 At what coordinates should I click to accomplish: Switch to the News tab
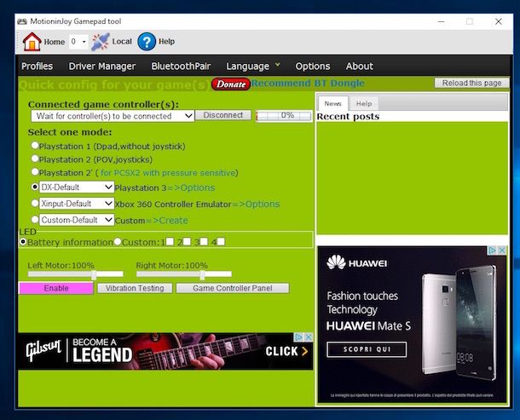(x=332, y=103)
